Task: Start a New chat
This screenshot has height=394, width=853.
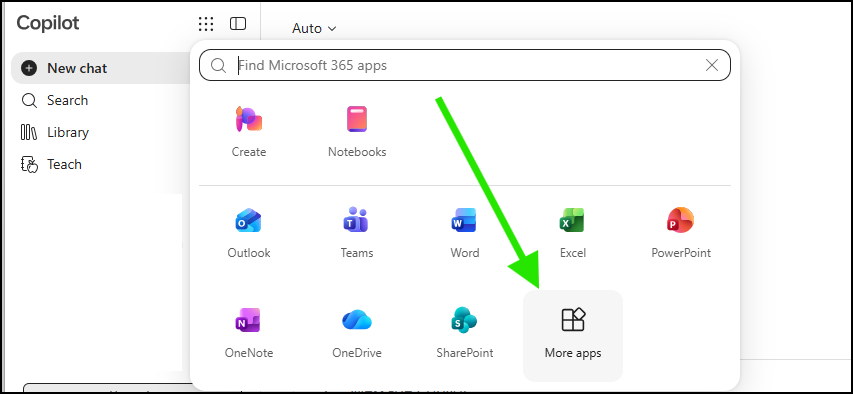Action: pos(101,68)
